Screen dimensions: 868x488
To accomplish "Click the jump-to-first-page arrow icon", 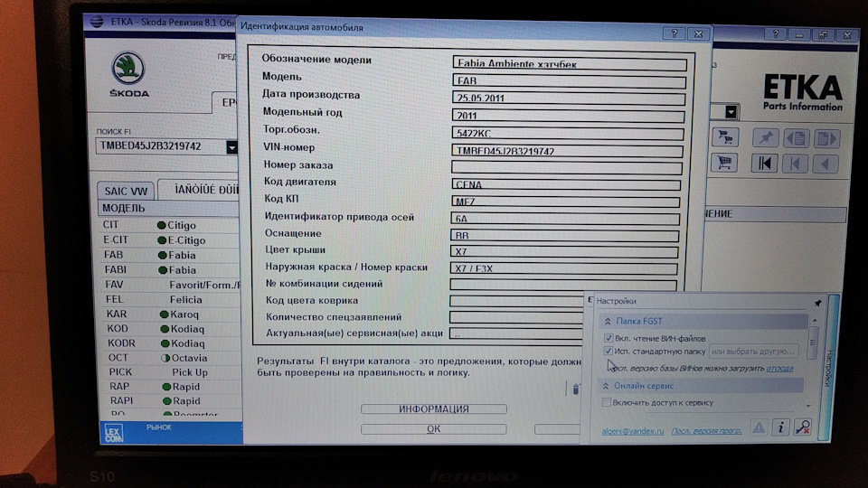I will pos(765,164).
